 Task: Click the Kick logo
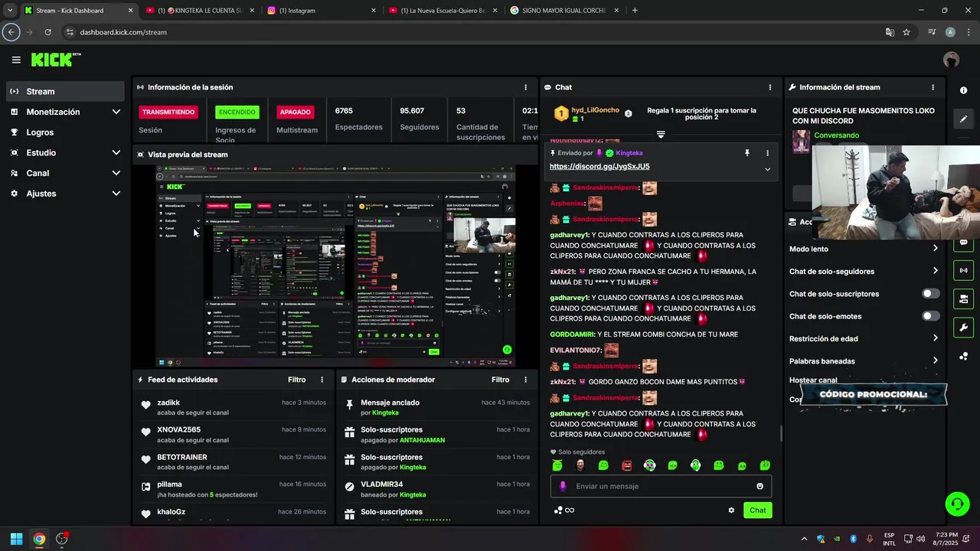click(55, 60)
